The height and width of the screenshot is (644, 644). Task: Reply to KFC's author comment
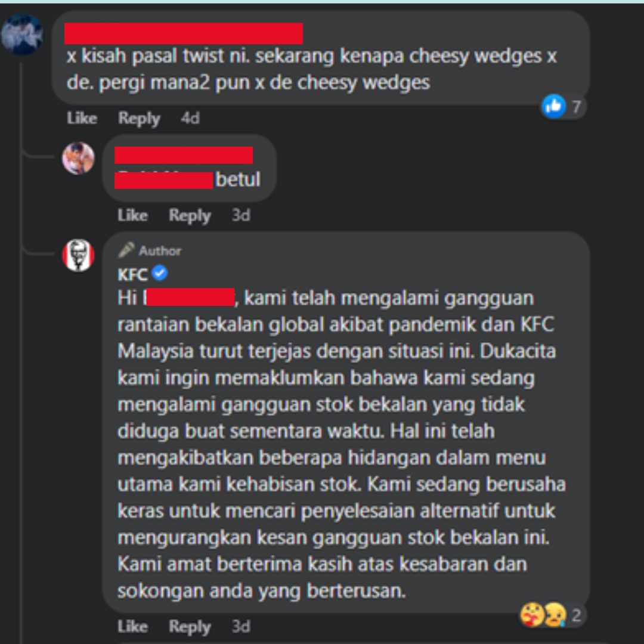[x=190, y=627]
